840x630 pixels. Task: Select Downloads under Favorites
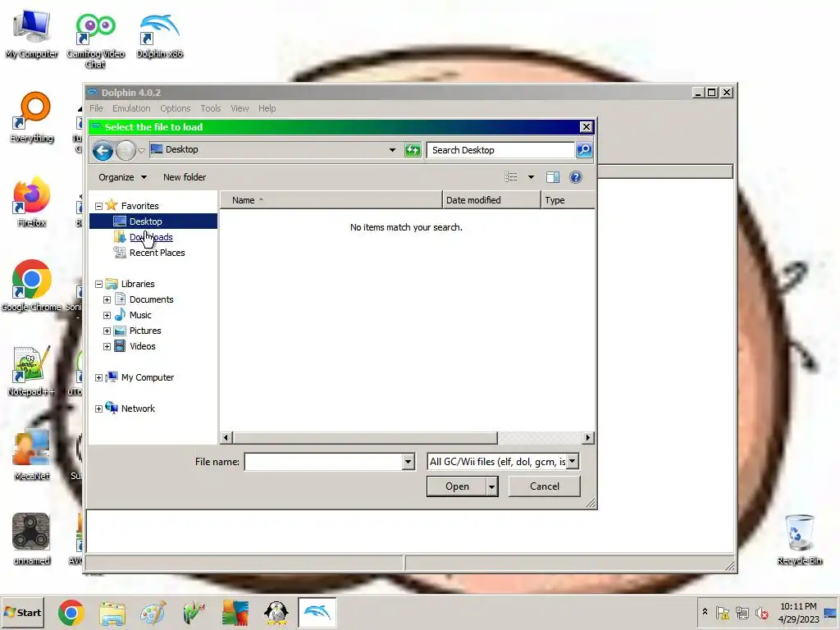(x=151, y=237)
